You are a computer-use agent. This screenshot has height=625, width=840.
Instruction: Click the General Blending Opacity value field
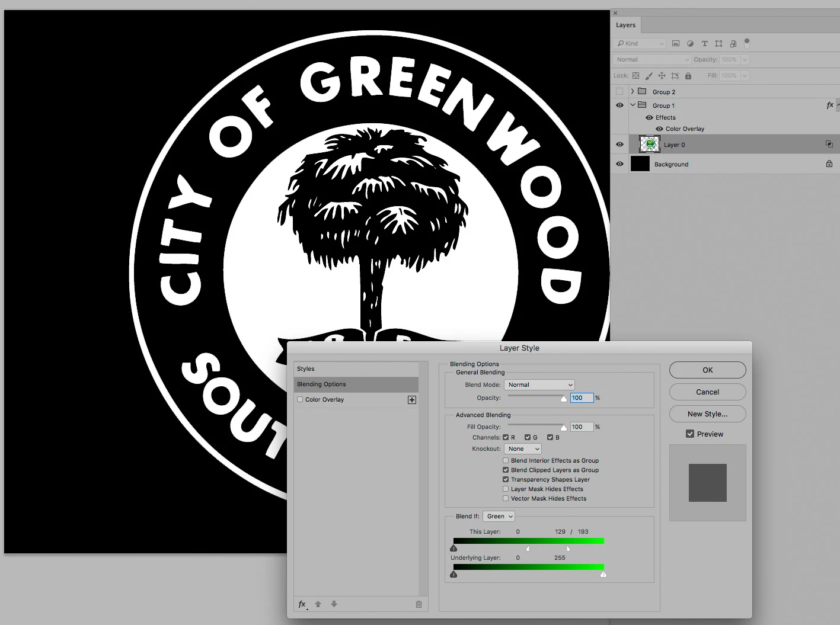point(582,398)
